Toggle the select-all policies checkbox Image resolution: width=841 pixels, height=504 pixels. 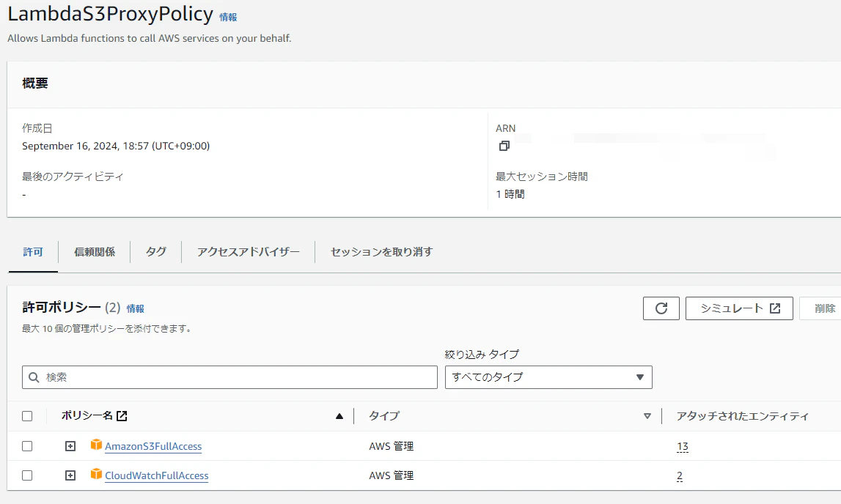coord(27,416)
